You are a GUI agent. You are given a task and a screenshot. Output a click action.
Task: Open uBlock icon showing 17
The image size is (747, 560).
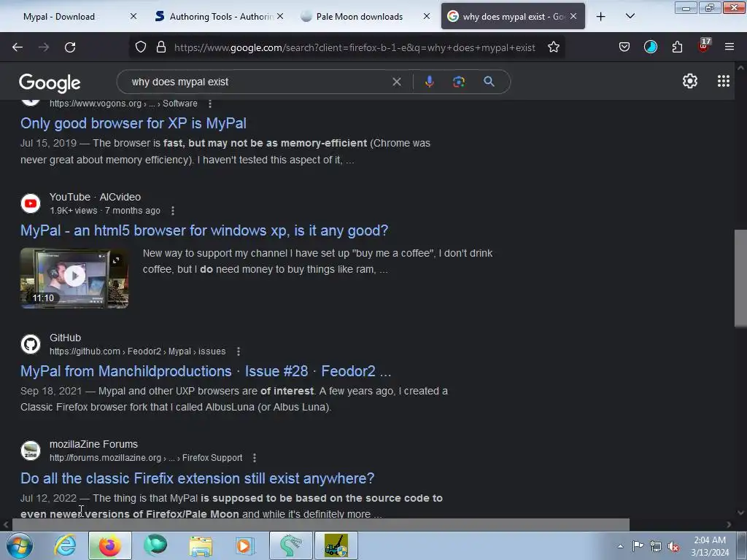(704, 46)
